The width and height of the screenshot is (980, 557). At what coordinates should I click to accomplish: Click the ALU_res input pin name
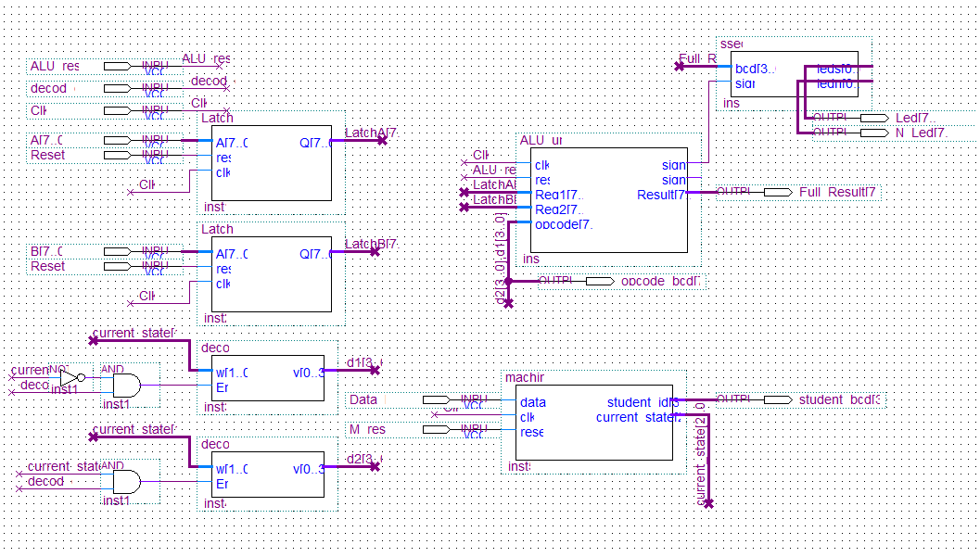55,66
